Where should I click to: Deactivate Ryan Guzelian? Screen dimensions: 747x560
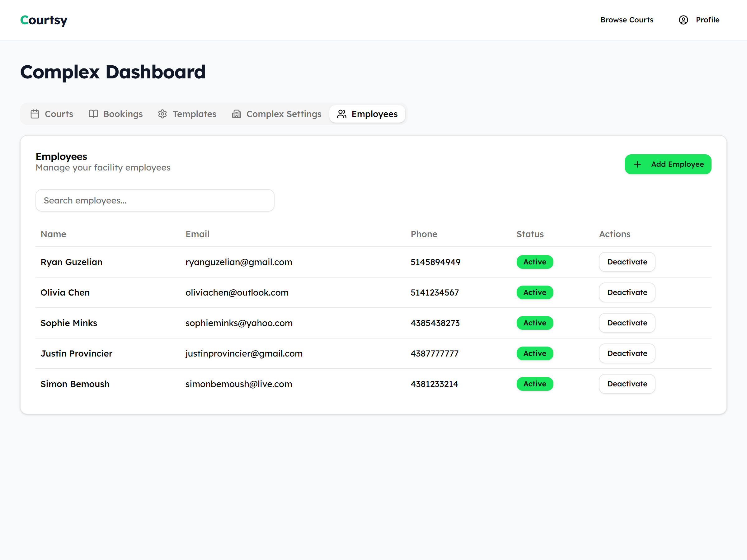click(627, 262)
